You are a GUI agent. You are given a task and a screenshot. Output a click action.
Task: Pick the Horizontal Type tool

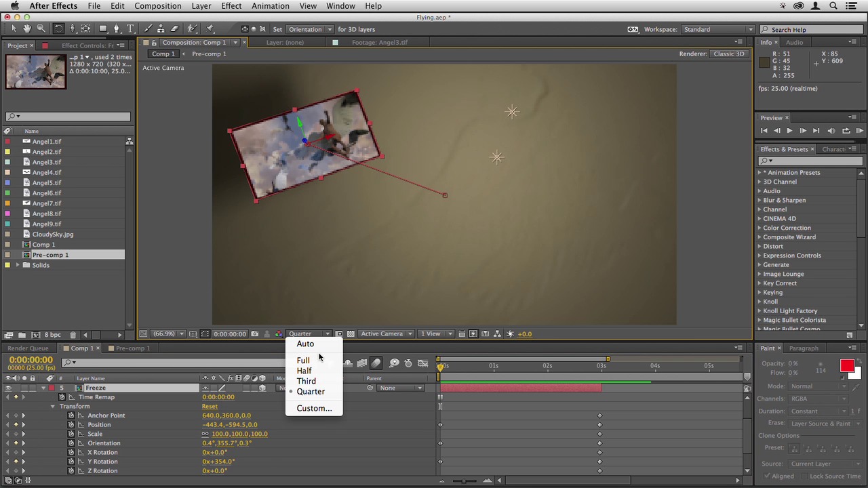(x=130, y=28)
